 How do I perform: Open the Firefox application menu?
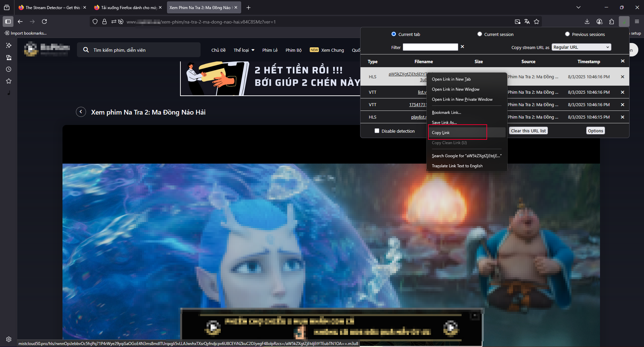(637, 21)
